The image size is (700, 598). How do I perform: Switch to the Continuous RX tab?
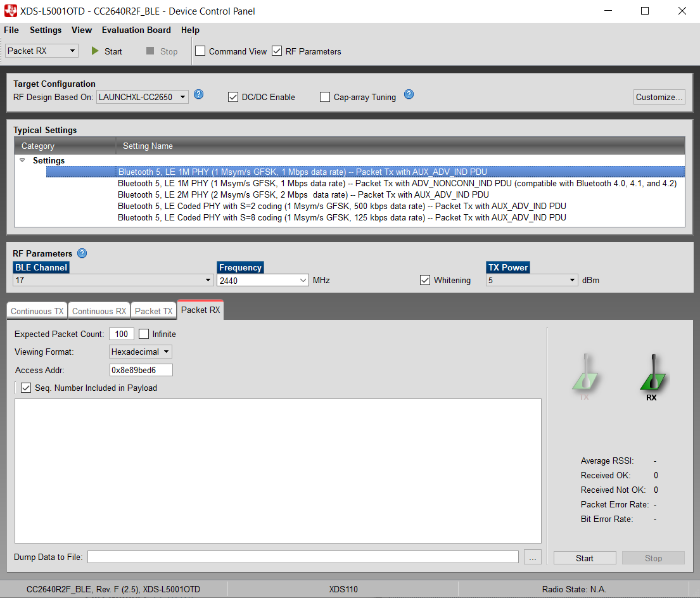click(x=99, y=311)
